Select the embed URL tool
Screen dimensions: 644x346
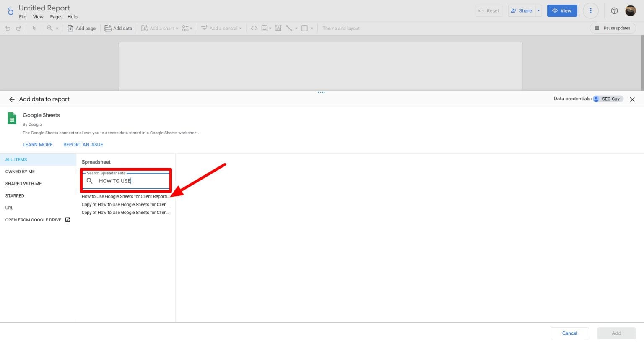click(x=254, y=28)
